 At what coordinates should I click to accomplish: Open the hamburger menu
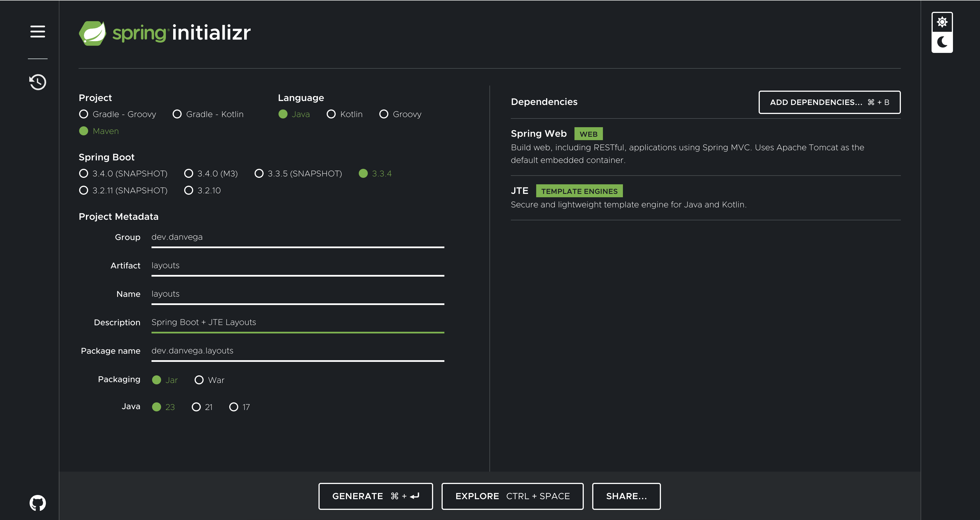38,32
